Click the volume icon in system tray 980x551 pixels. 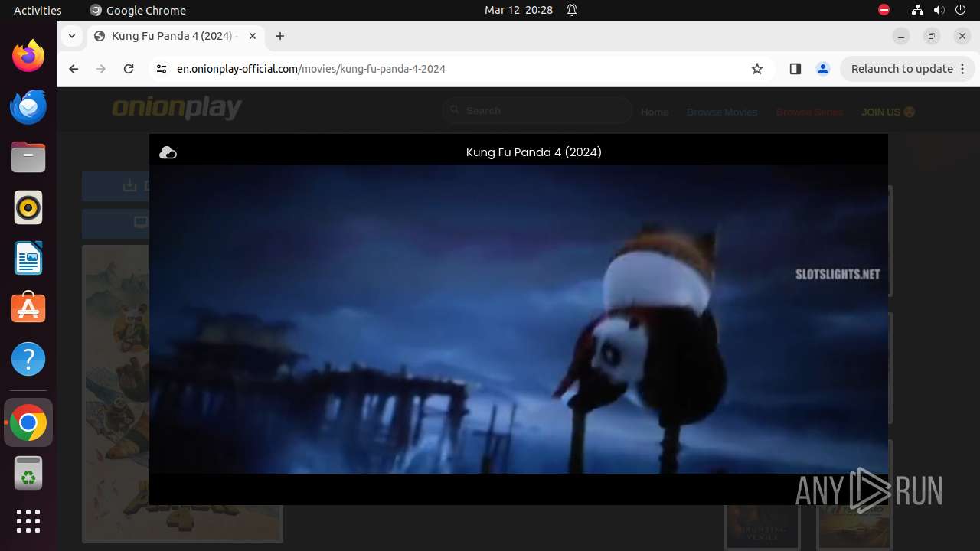coord(939,10)
